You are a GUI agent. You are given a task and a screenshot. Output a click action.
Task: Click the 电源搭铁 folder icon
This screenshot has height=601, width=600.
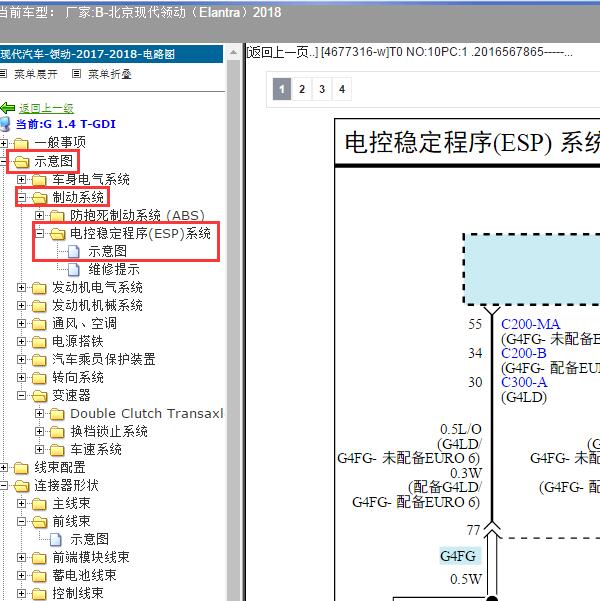coord(39,342)
